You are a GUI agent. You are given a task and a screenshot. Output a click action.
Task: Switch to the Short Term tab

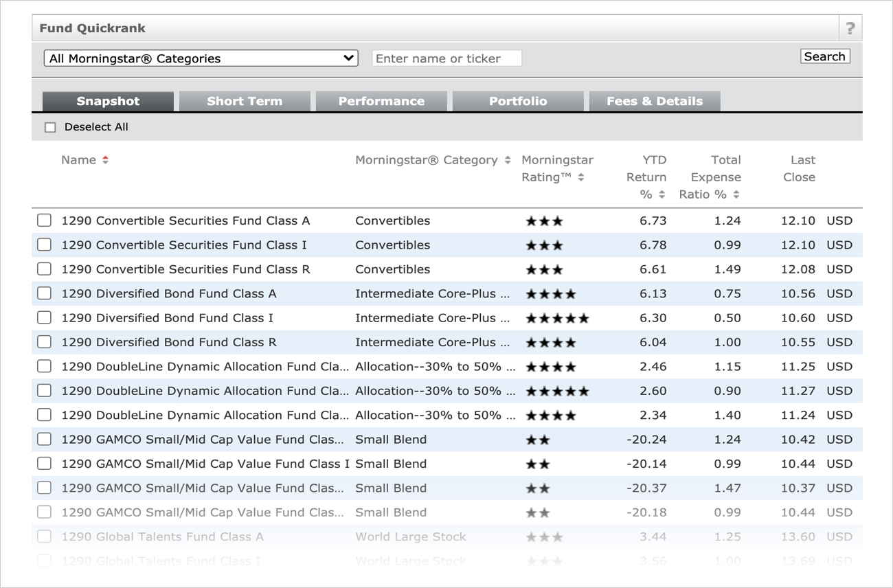[245, 101]
